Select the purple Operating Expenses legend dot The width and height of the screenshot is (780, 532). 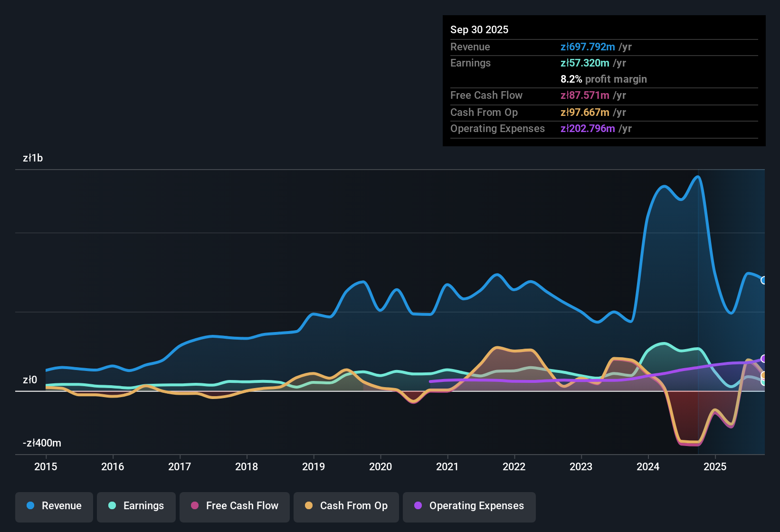pyautogui.click(x=418, y=506)
